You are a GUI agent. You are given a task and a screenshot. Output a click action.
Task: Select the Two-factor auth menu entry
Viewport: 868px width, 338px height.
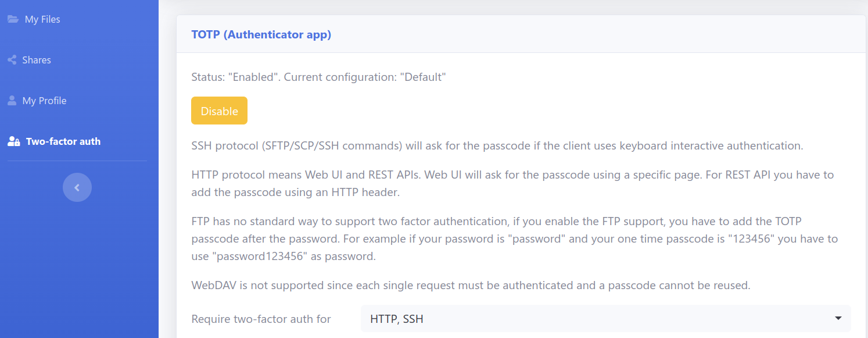(x=62, y=141)
